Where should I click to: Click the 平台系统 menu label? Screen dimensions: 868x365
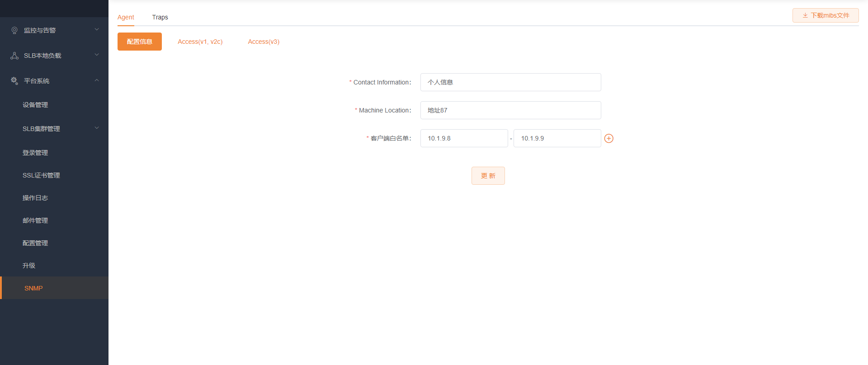37,81
